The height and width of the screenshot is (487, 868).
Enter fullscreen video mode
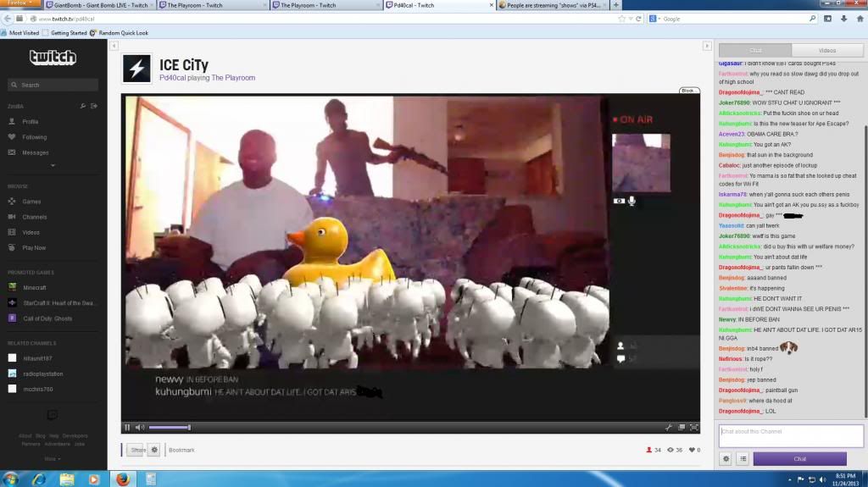point(693,427)
